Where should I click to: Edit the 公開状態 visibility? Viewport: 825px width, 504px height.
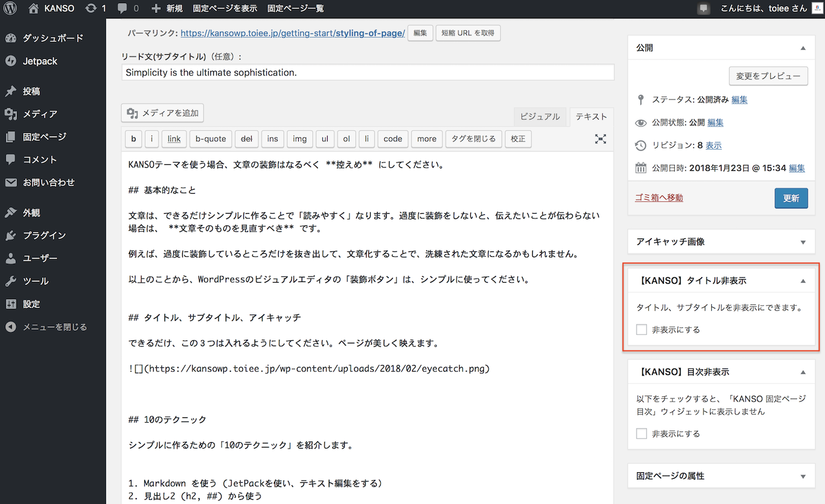(x=715, y=123)
